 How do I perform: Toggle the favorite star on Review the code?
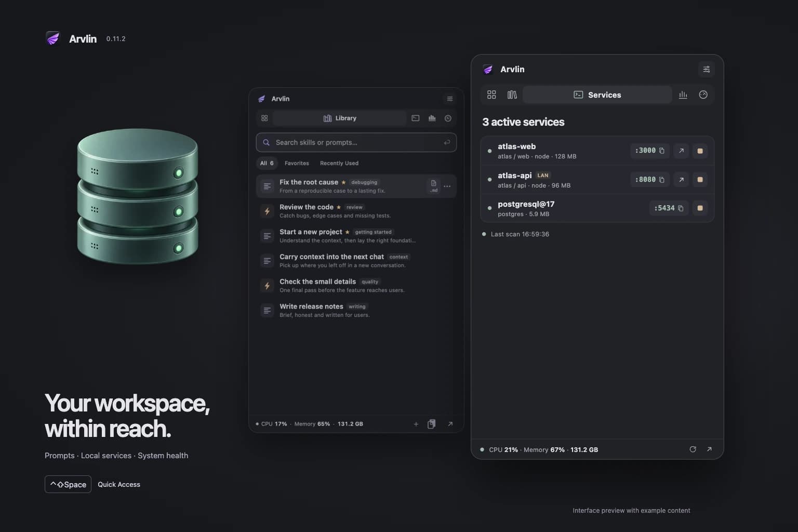339,207
